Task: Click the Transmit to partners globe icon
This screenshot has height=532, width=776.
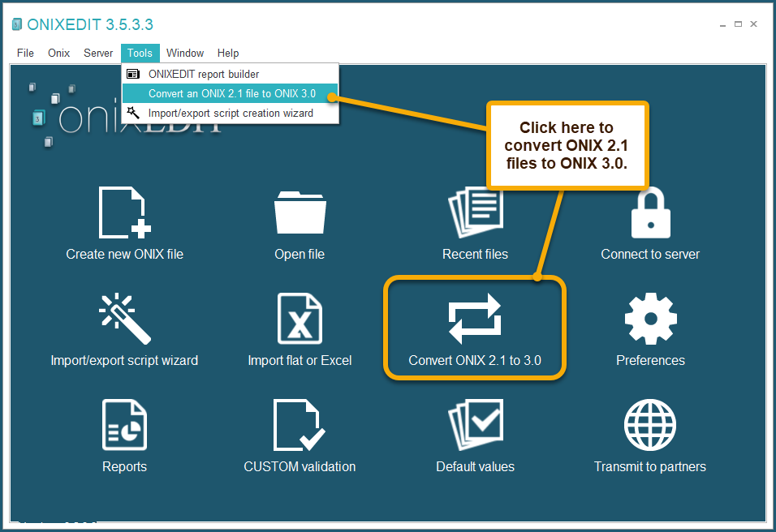Action: tap(650, 425)
